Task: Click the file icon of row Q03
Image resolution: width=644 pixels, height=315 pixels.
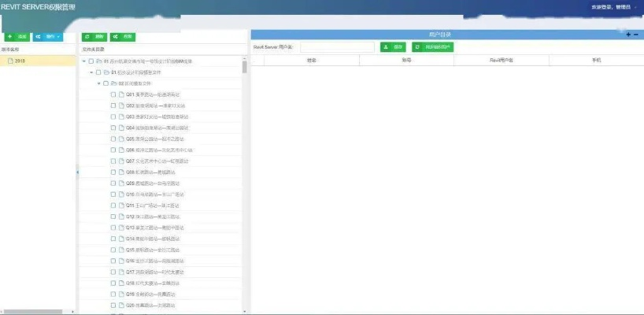Action: 121,117
